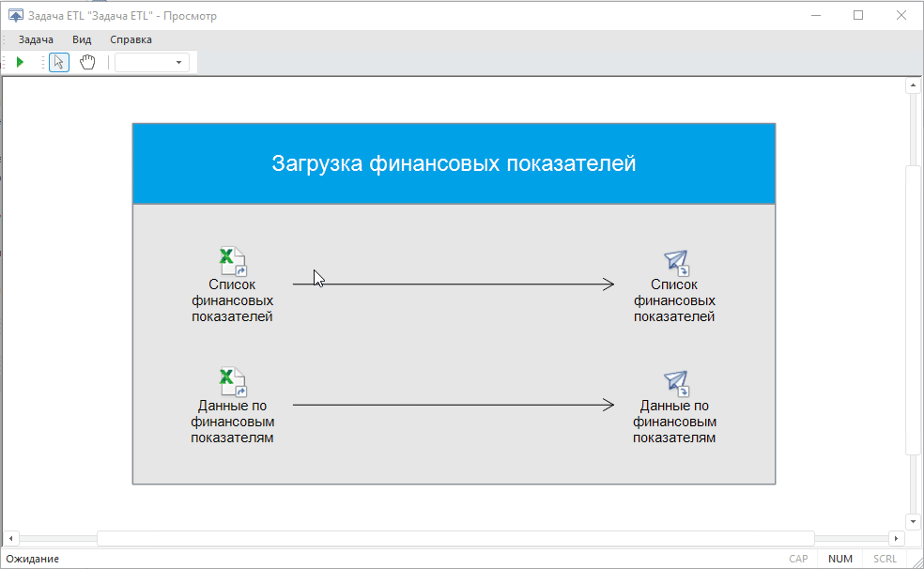924x569 pixels.
Task: Click the left Данные по финансовым показателям label
Action: click(232, 422)
